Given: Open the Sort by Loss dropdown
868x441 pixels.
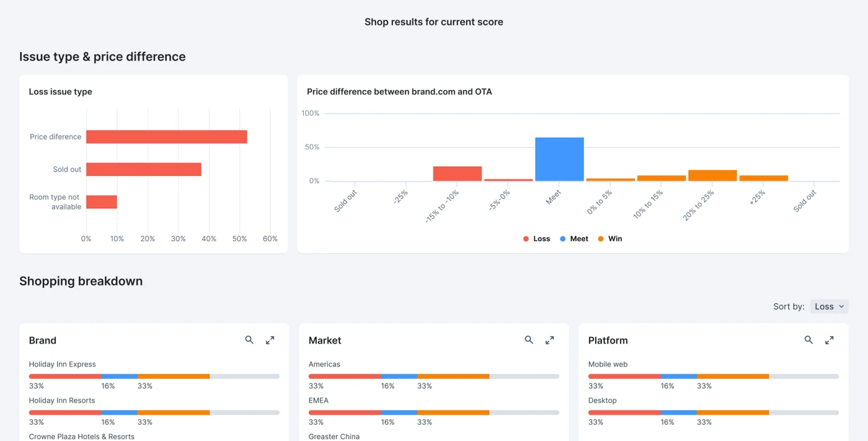Looking at the screenshot, I should [829, 306].
